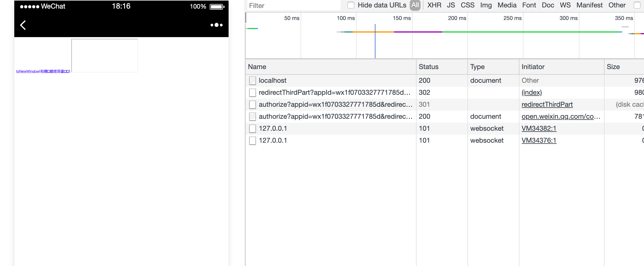The image size is (644, 266).
Task: Sort requests by the Type column header
Action: tap(493, 67)
